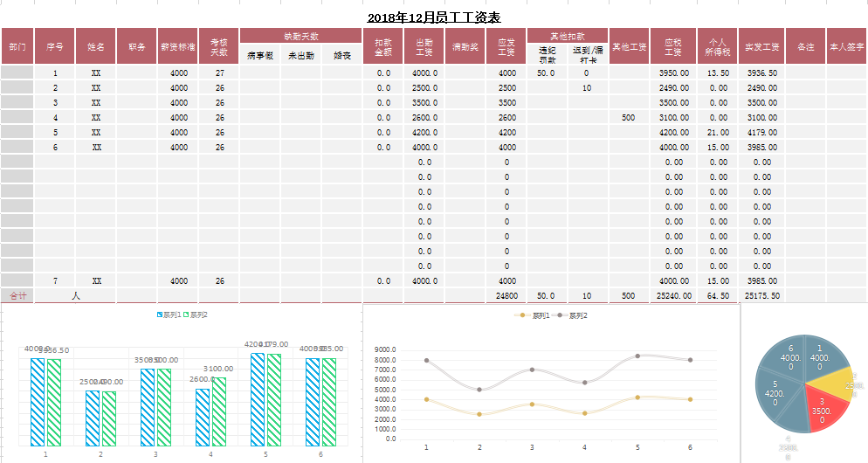
Task: Select the 应发工资 header cell
Action: point(506,46)
